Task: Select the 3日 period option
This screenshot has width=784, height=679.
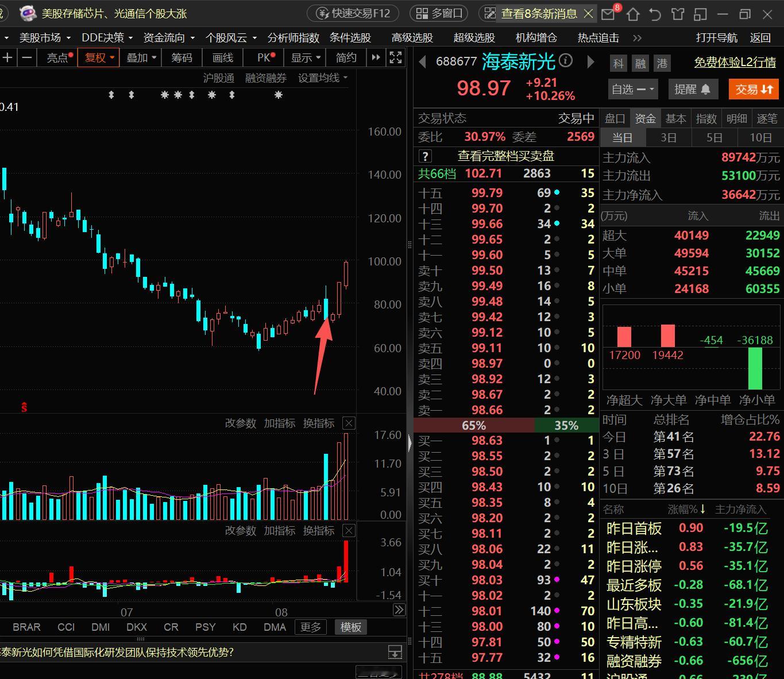Action: [x=669, y=138]
